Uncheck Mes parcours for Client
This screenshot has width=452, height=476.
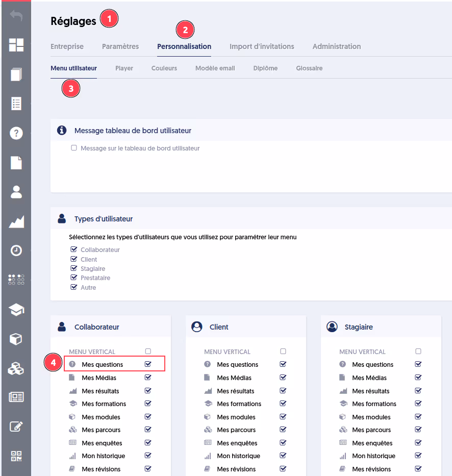[x=283, y=430]
